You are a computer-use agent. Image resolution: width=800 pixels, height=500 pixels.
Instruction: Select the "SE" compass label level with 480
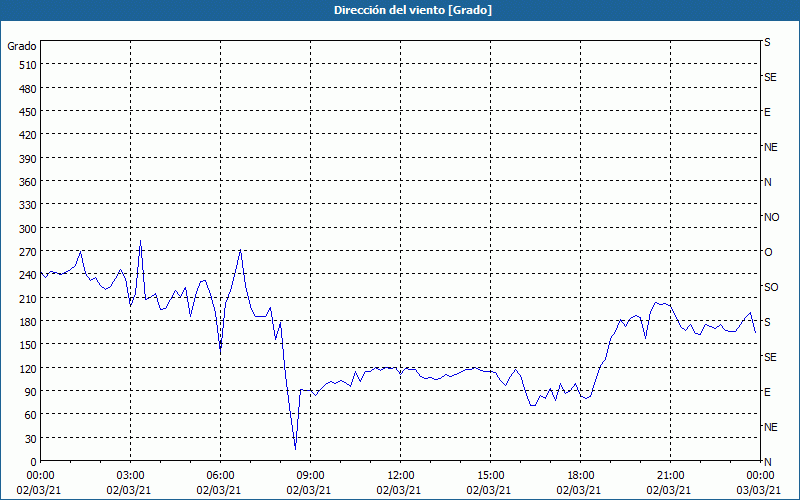(x=770, y=77)
